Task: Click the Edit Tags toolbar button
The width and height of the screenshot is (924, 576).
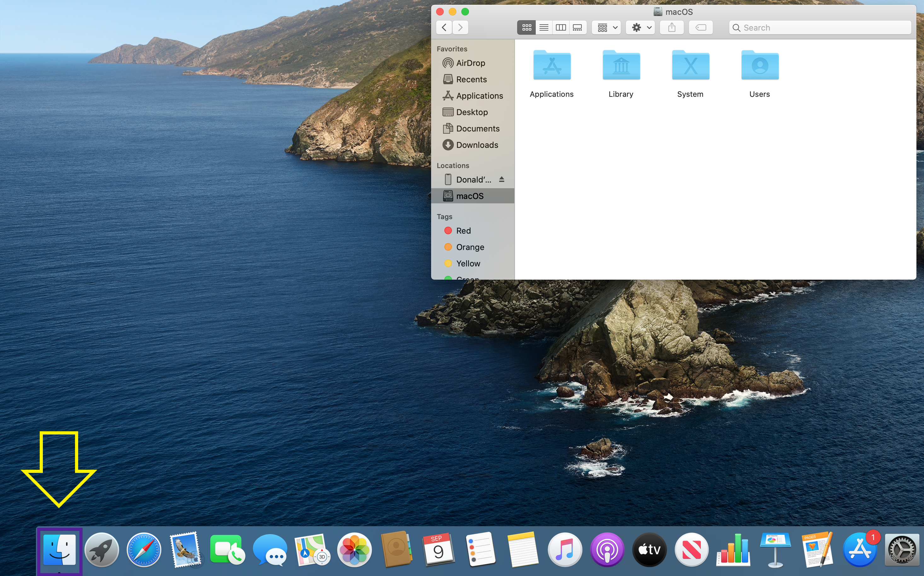Action: [701, 27]
